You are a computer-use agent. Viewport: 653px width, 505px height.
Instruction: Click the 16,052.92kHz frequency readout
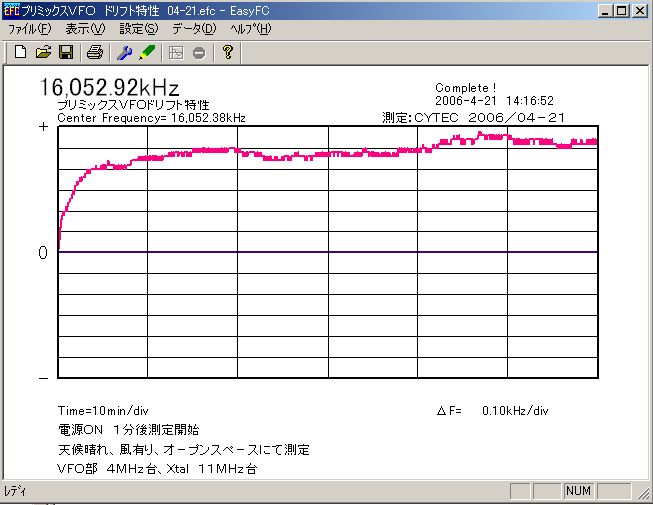click(x=109, y=87)
